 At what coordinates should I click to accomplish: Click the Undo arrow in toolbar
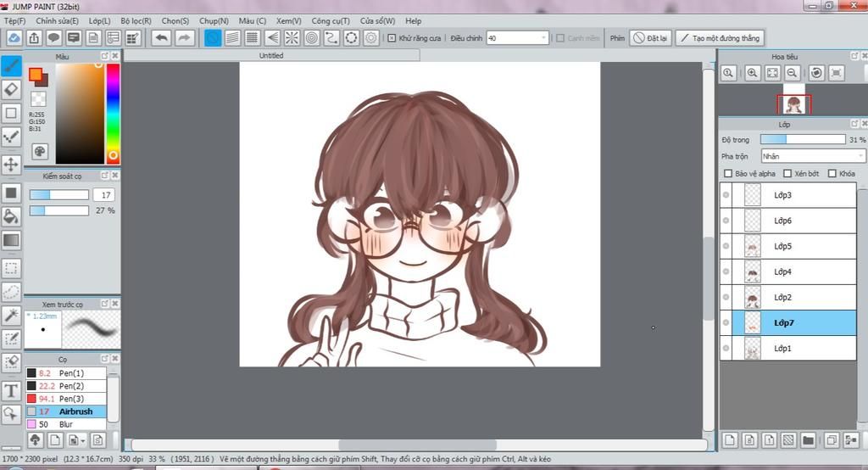[x=161, y=38]
